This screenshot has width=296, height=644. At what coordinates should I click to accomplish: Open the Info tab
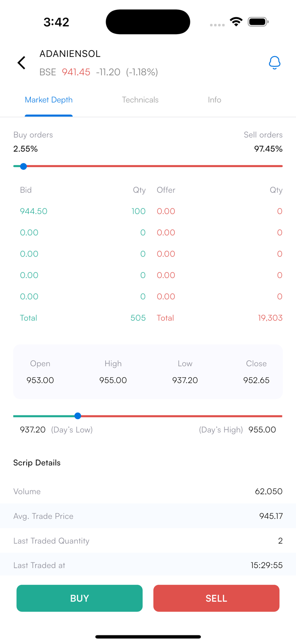(214, 100)
